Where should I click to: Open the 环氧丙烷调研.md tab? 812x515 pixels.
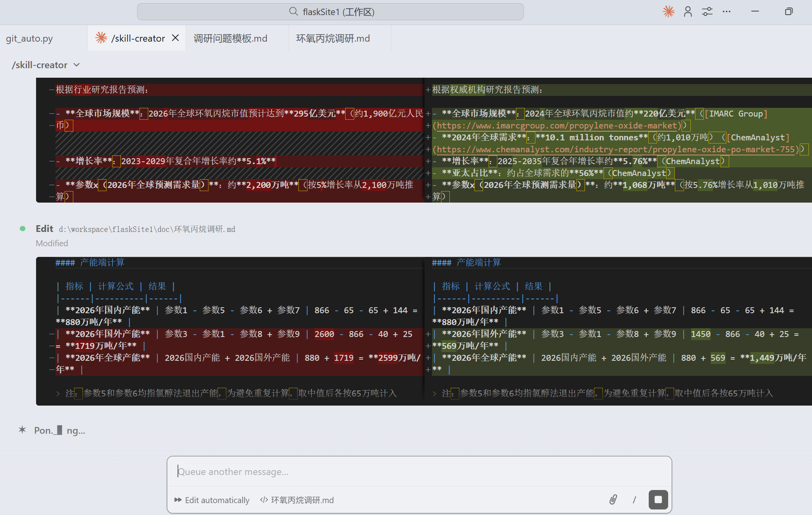pyautogui.click(x=333, y=38)
